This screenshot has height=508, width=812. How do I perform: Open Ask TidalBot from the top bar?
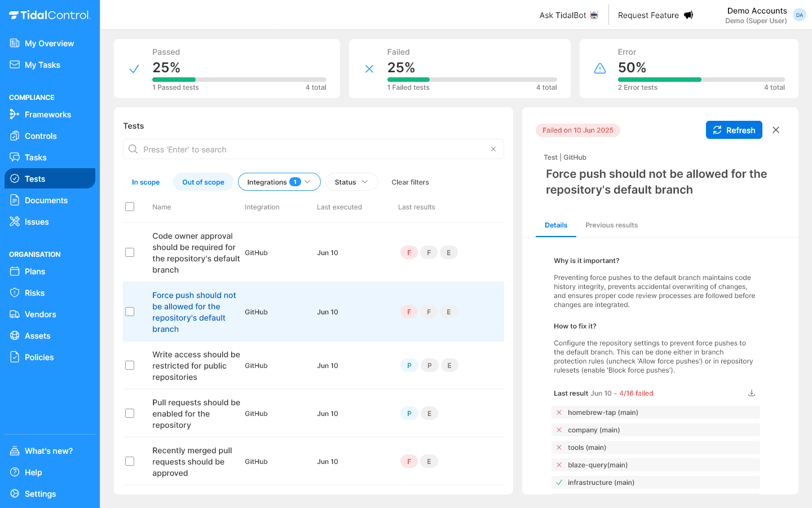568,15
